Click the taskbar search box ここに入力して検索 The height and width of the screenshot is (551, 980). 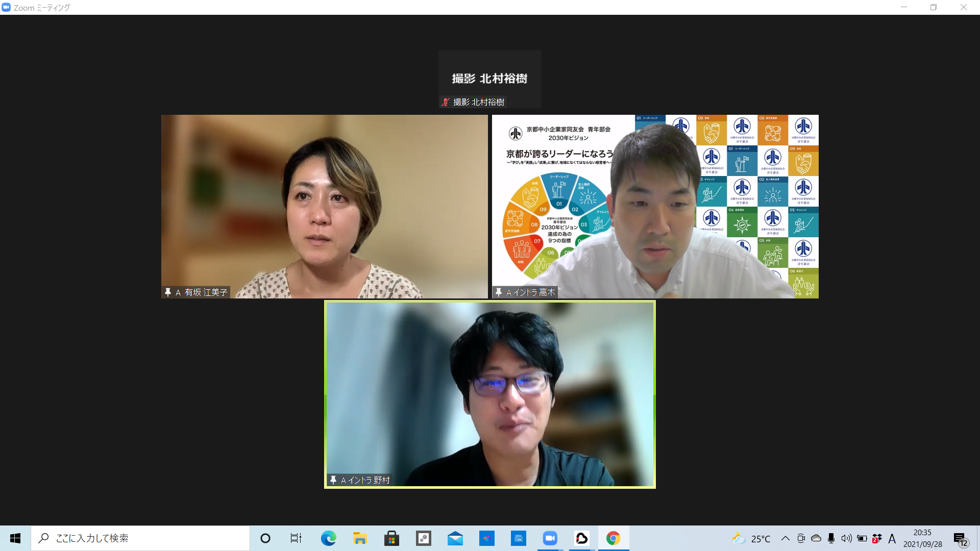[140, 538]
